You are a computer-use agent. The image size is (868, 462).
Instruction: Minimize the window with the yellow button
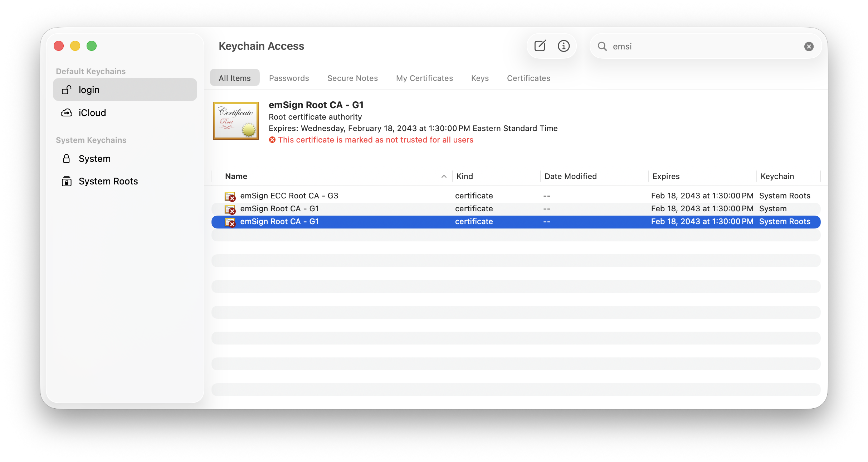tap(75, 46)
